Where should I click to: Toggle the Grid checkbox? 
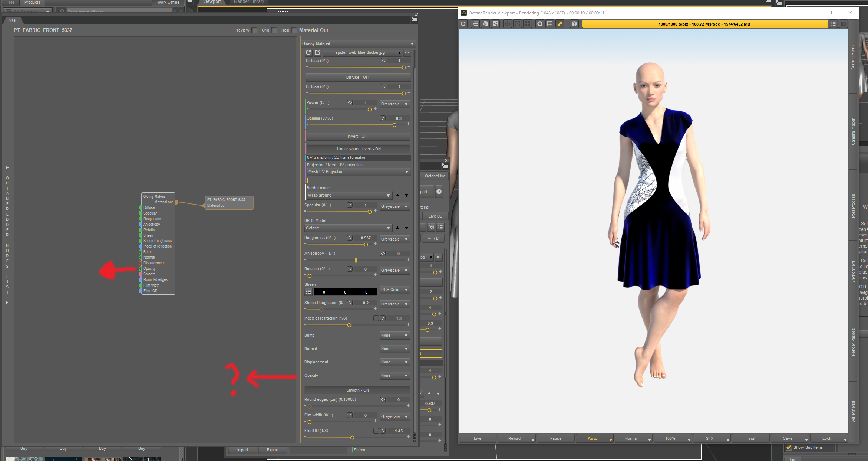click(274, 30)
